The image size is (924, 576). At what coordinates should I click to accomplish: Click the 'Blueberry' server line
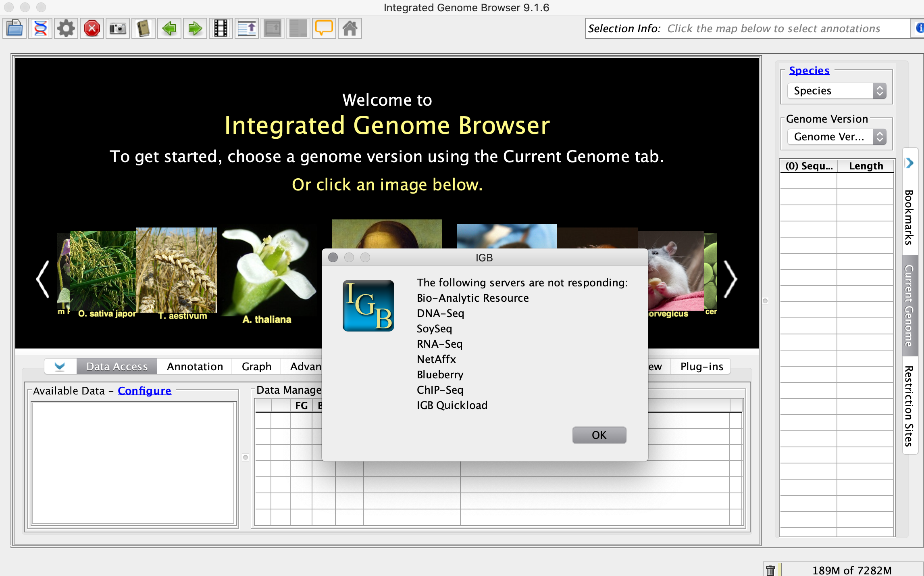click(x=440, y=374)
